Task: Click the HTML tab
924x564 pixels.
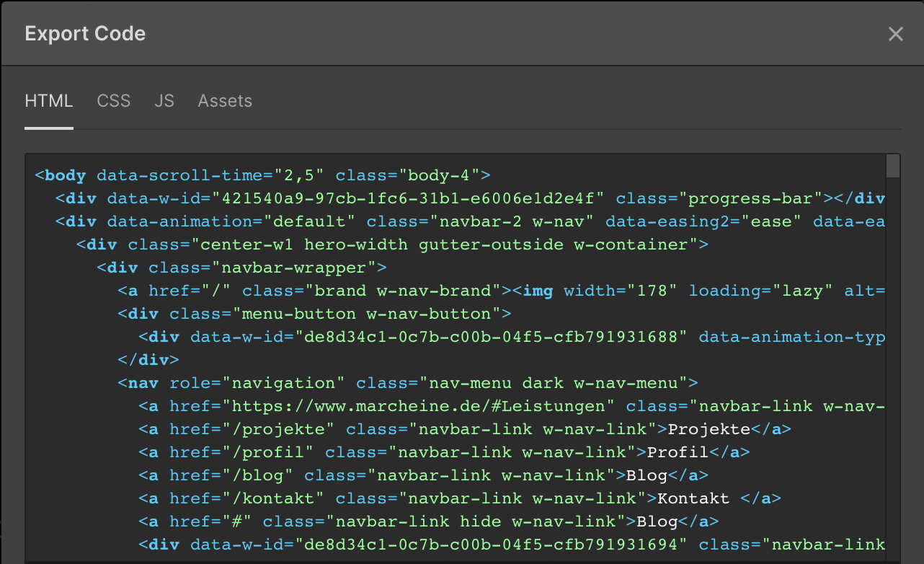Action: click(x=49, y=101)
